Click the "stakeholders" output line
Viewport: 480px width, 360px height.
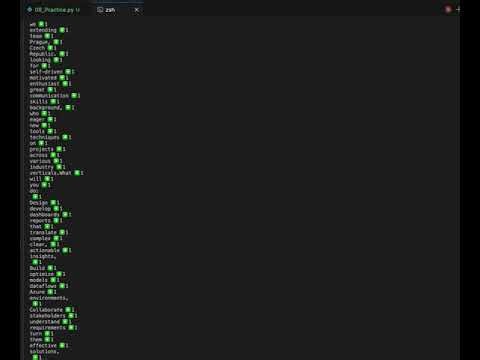coord(53,316)
